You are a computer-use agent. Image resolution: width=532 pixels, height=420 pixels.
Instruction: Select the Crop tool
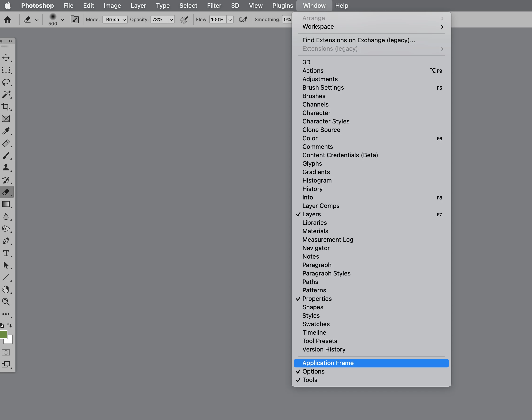[6, 107]
